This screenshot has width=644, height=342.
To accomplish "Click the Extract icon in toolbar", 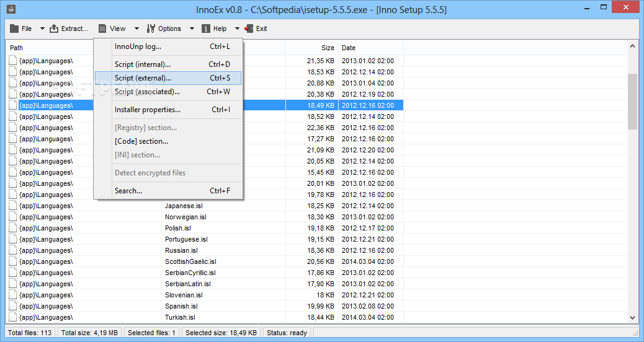I will coord(54,28).
